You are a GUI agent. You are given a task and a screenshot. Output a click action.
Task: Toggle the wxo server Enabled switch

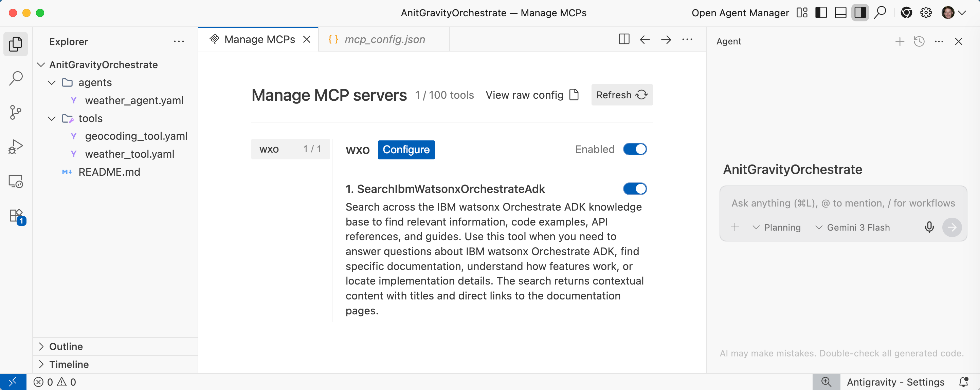635,149
